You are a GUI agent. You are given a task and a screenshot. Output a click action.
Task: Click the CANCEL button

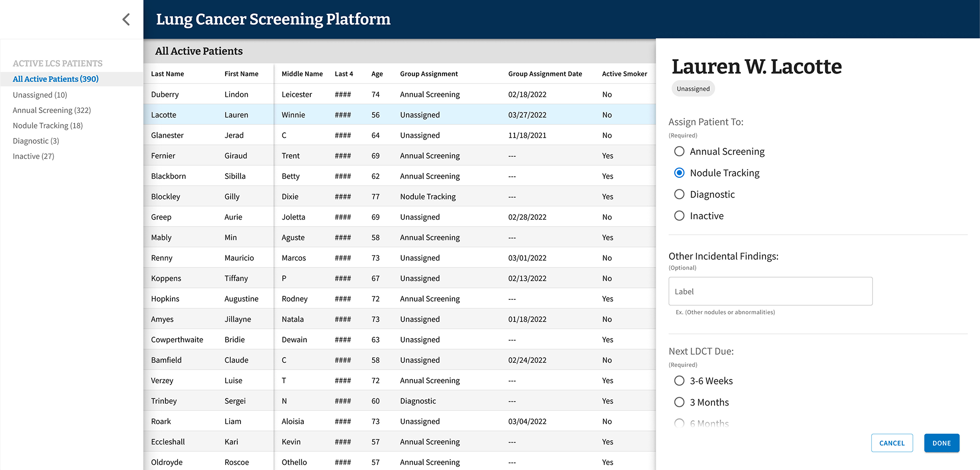[892, 443]
